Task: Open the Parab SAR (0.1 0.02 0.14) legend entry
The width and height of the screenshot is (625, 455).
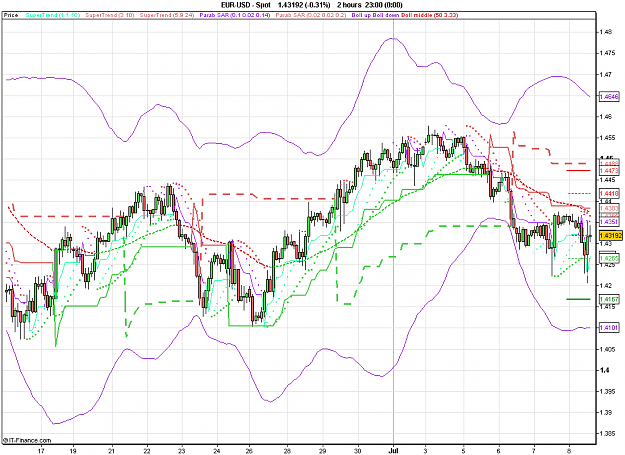Action: pos(234,15)
